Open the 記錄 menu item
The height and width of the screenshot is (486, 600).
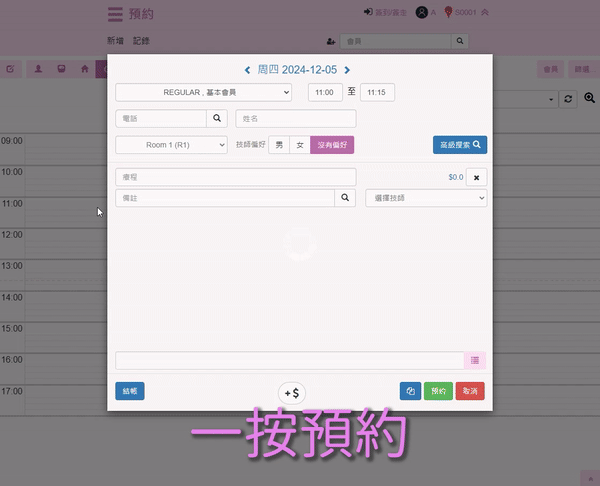pyautogui.click(x=141, y=41)
